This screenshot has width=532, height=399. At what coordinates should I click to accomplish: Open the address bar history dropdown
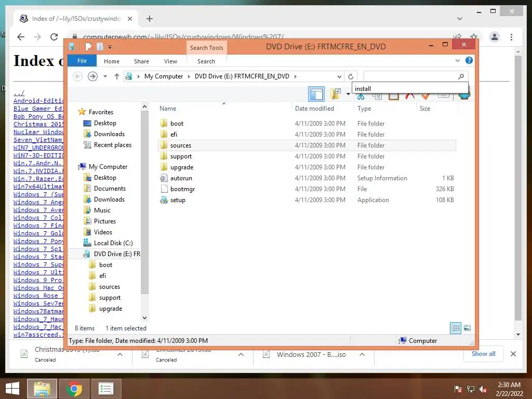(339, 77)
